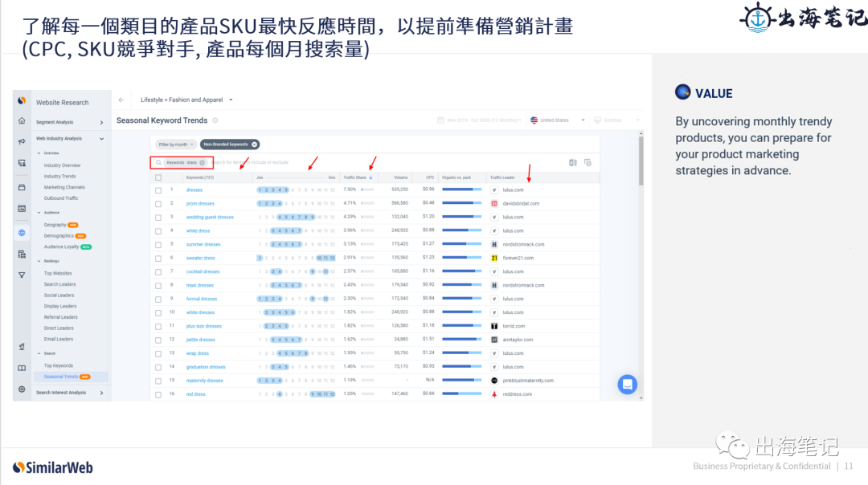
Task: Click the Excel export icon above the table
Action: [573, 161]
